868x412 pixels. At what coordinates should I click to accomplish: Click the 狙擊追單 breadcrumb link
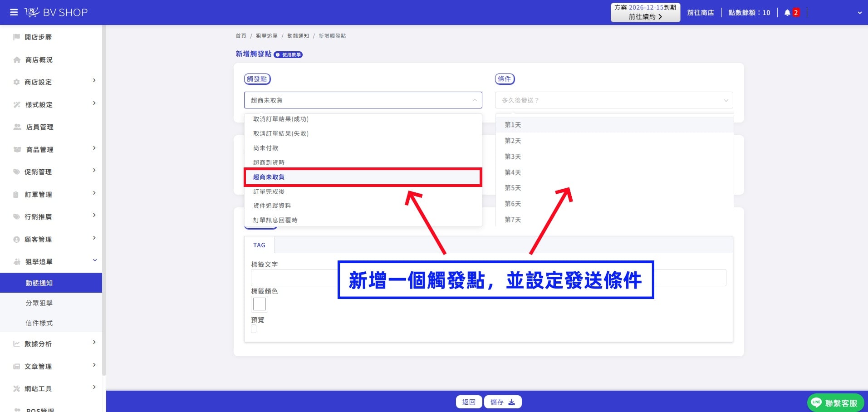tap(267, 36)
